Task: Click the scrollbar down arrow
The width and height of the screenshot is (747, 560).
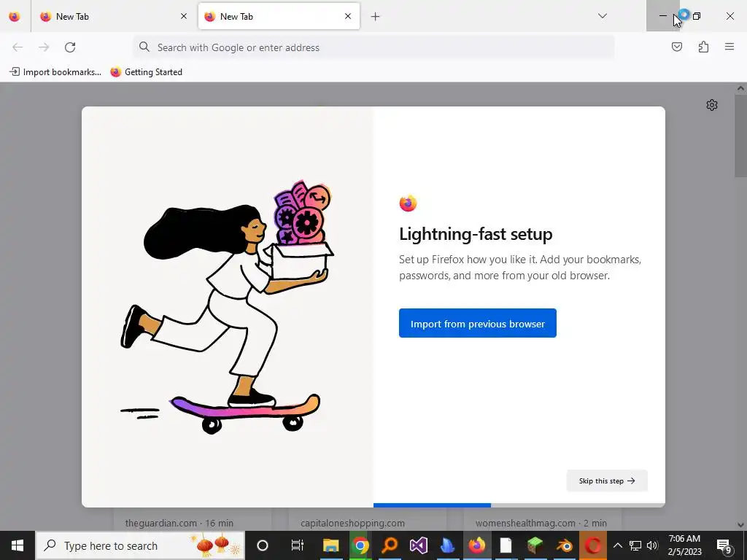Action: pos(740,525)
